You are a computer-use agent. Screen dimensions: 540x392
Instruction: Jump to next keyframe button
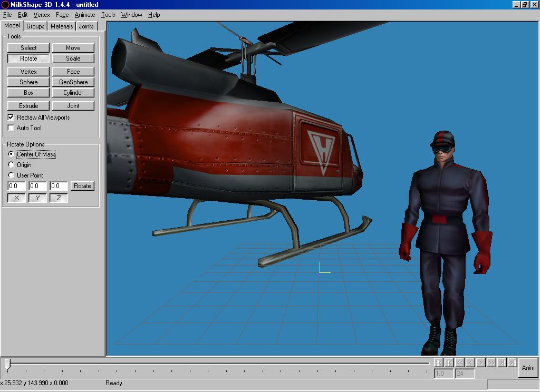(x=502, y=362)
